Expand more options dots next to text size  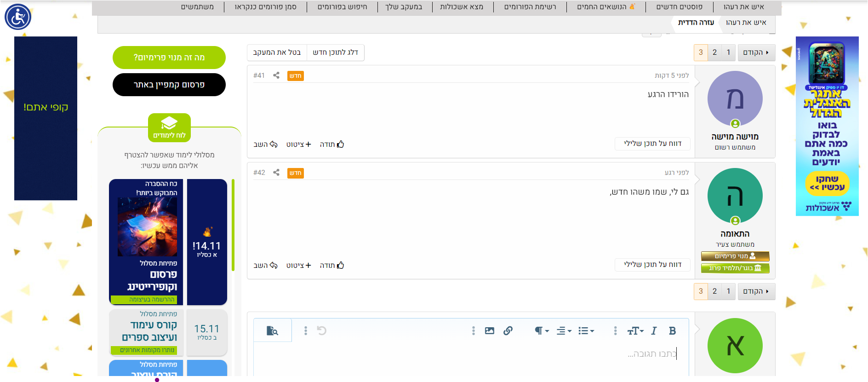click(x=615, y=330)
